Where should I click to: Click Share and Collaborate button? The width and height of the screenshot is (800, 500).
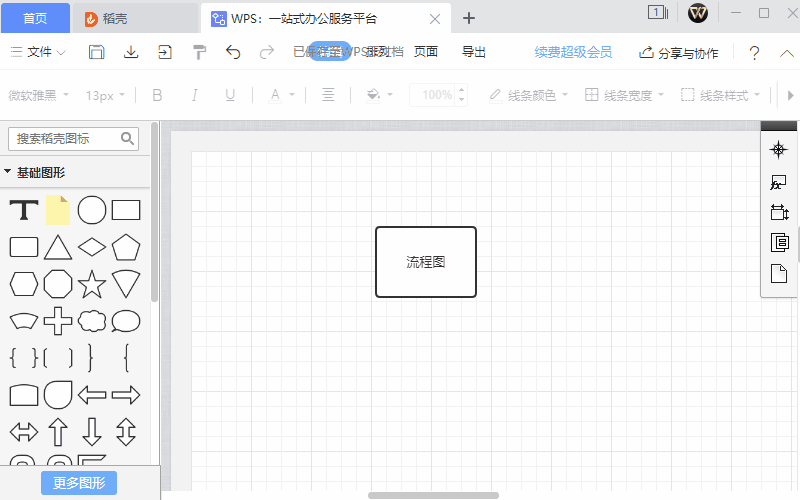[679, 53]
